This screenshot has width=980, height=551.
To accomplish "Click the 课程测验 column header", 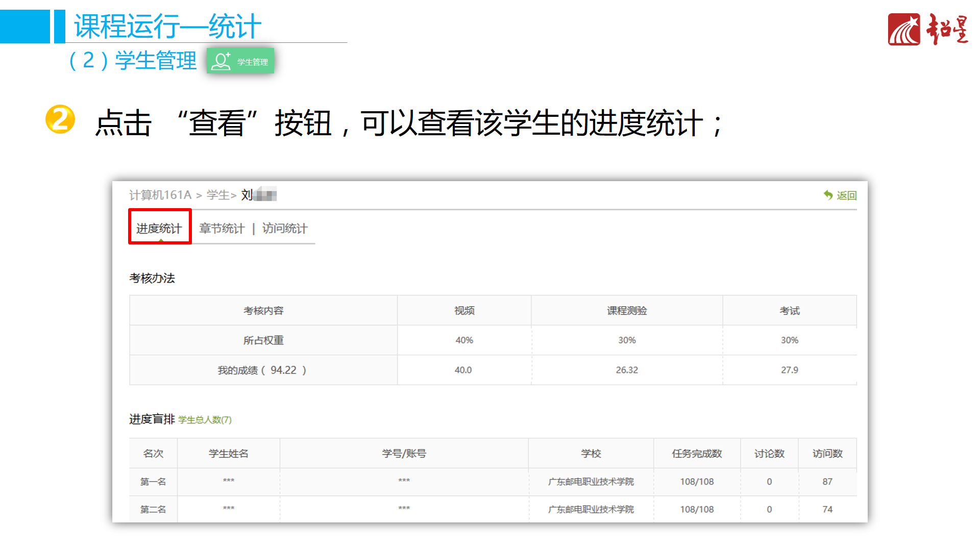I will pos(626,310).
